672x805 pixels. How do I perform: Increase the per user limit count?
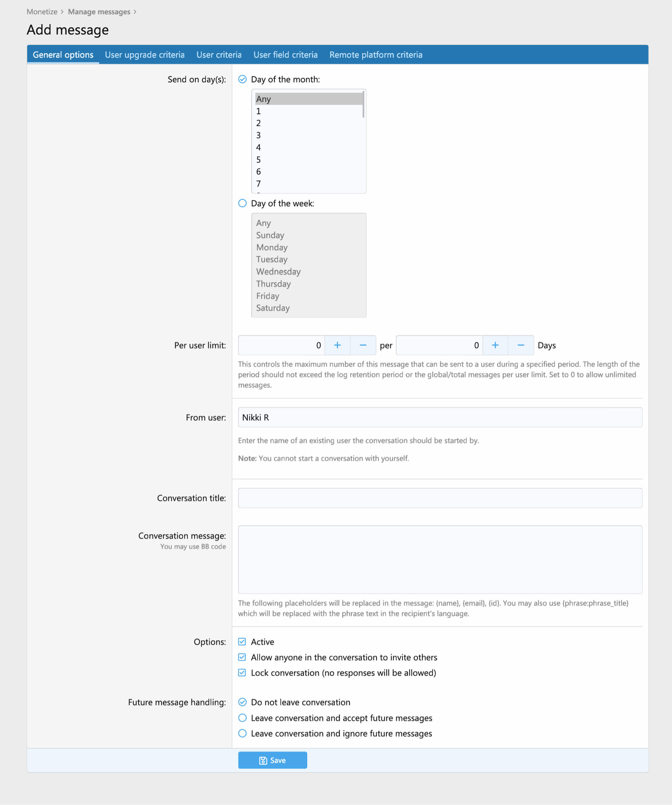coord(337,345)
